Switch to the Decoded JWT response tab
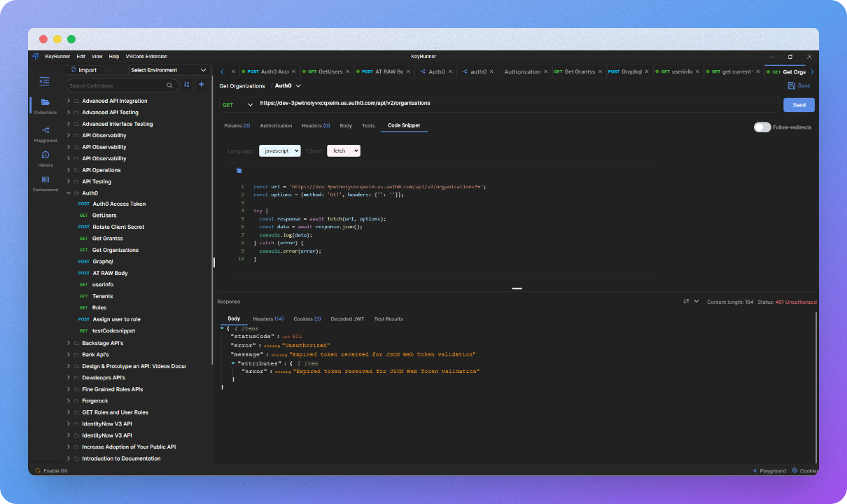This screenshot has height=504, width=847. point(347,318)
